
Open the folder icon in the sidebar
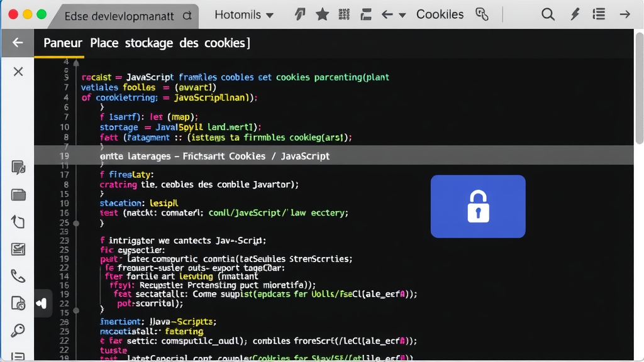click(x=18, y=195)
